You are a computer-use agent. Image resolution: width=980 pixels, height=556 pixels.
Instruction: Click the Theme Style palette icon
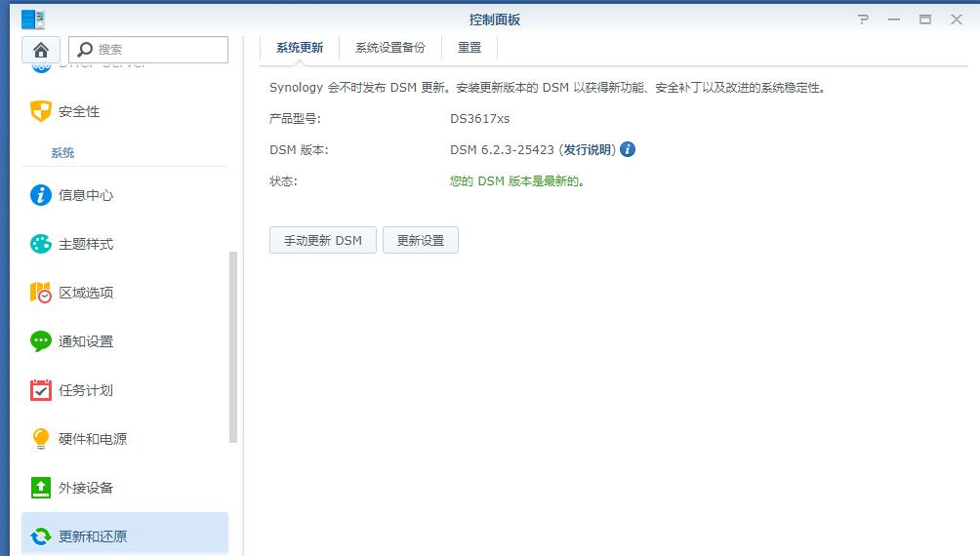tap(40, 244)
